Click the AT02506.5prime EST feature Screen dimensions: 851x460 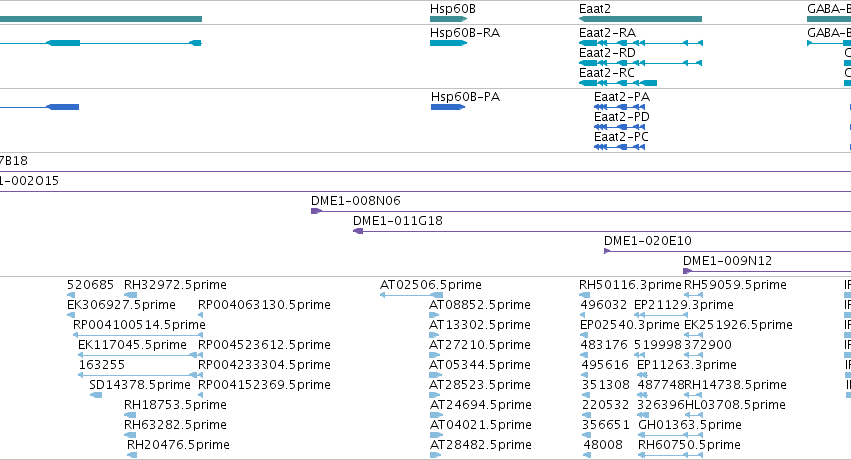pyautogui.click(x=412, y=295)
